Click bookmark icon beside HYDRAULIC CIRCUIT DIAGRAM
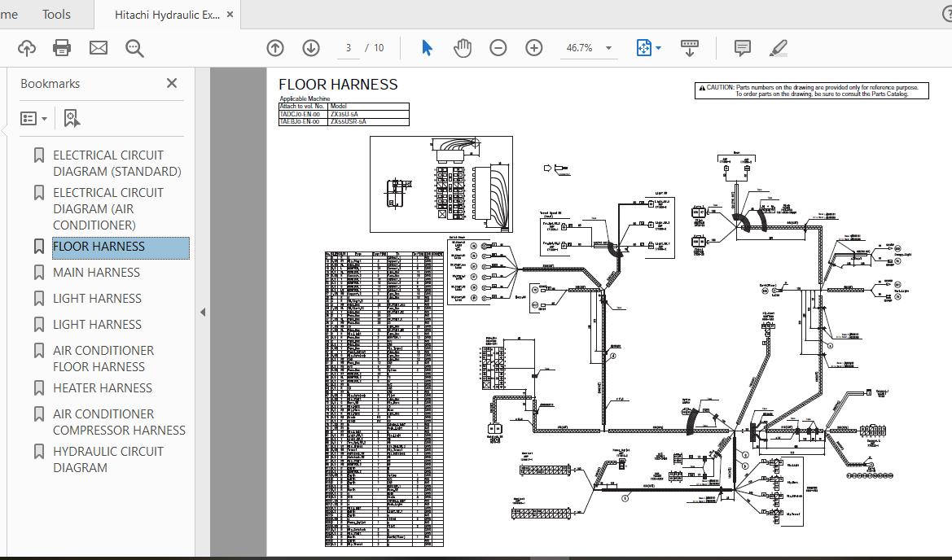The height and width of the screenshot is (560, 952). tap(39, 452)
